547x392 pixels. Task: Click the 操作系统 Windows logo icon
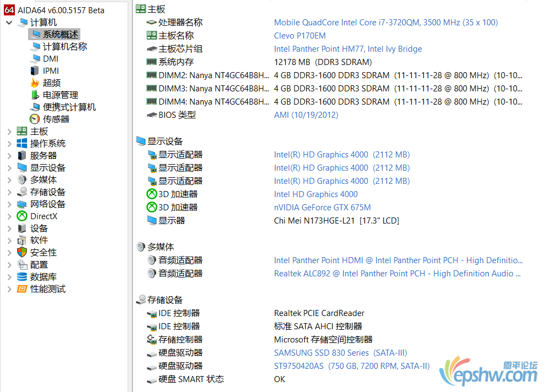tap(22, 143)
